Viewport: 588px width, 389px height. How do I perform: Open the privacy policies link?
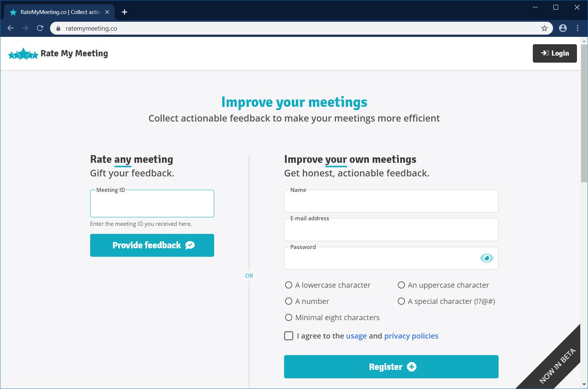click(411, 336)
